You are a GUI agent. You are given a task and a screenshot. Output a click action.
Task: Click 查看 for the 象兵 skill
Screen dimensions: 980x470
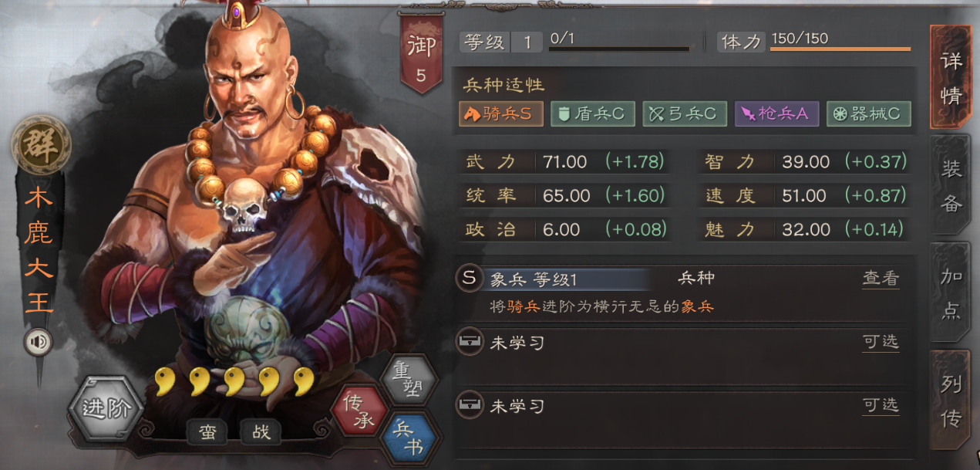(881, 279)
